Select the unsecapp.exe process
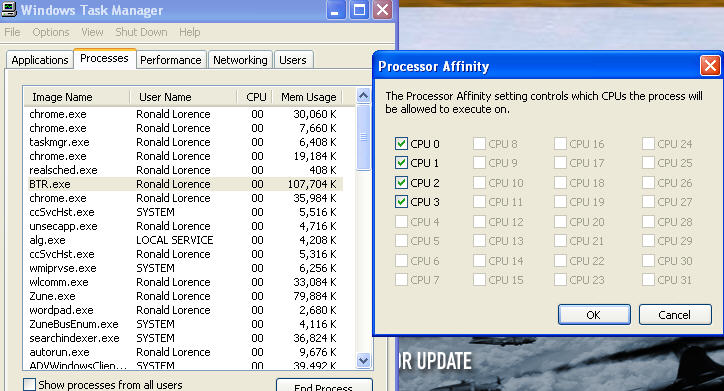724x391 pixels. (x=63, y=226)
